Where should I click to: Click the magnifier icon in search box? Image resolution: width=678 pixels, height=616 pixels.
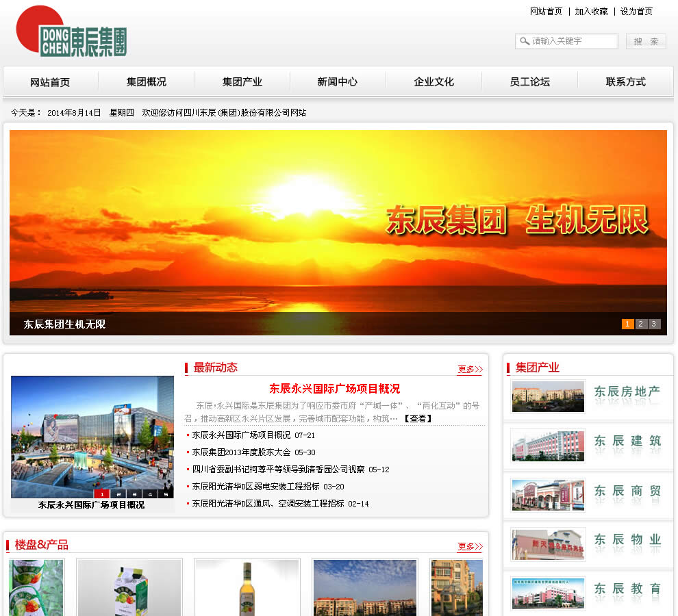point(525,41)
